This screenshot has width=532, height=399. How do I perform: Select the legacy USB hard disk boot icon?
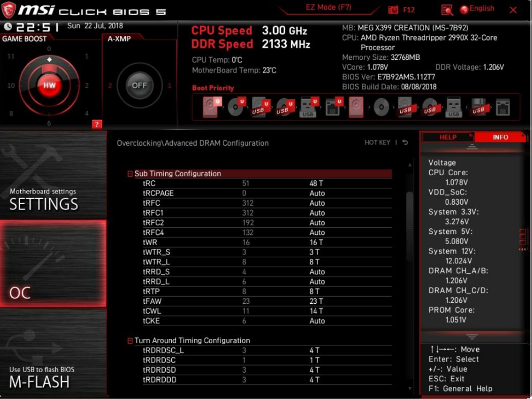tap(405, 107)
